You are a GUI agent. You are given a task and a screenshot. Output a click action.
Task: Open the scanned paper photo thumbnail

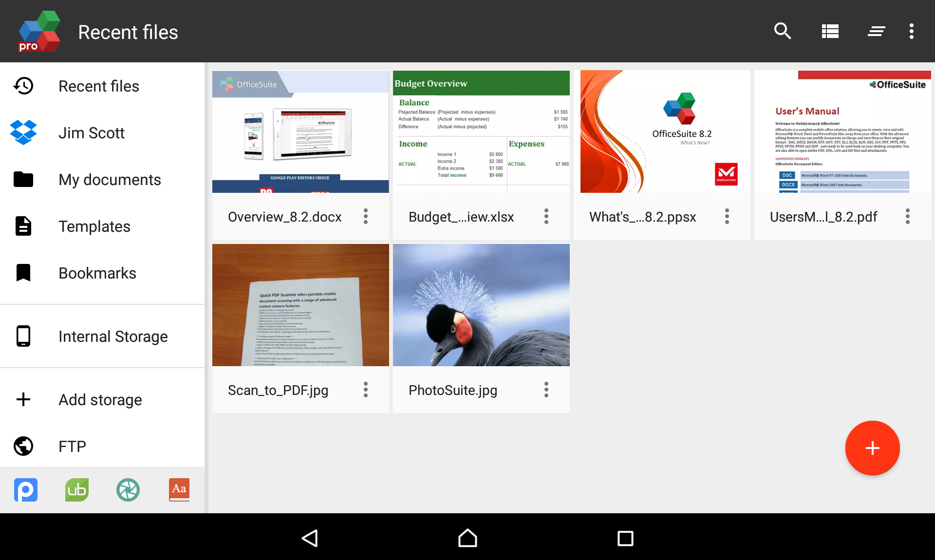(300, 305)
